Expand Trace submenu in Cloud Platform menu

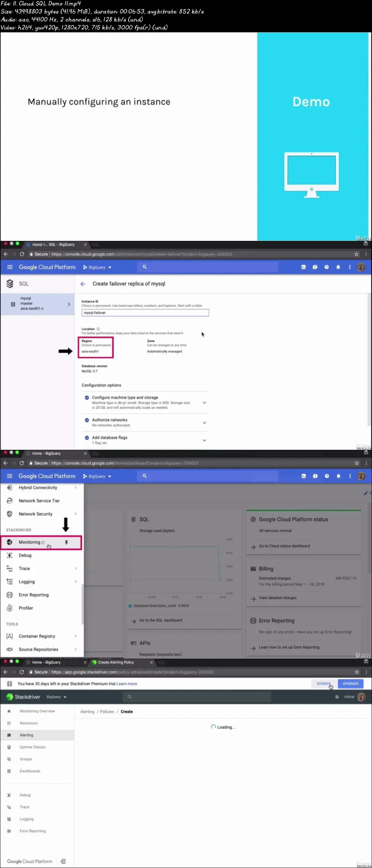76,568
